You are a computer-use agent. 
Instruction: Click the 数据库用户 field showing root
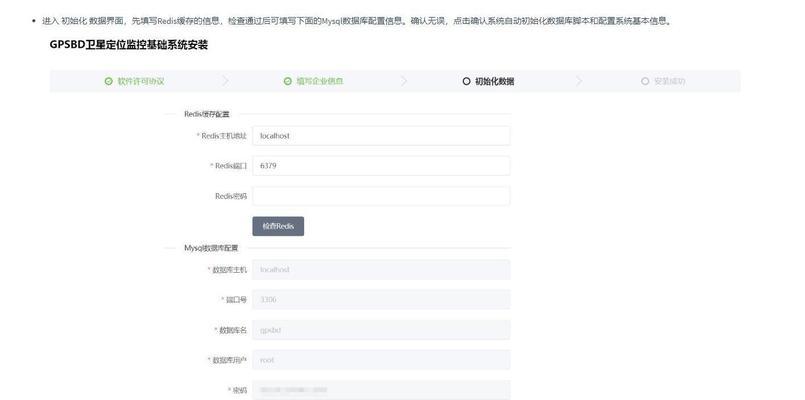coord(381,360)
